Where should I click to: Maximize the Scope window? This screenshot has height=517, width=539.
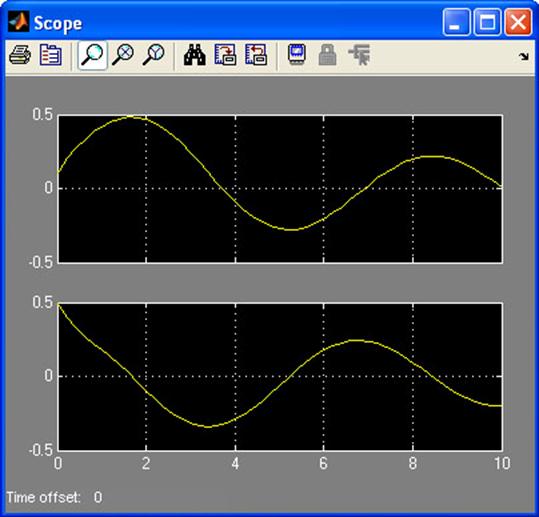click(x=487, y=22)
